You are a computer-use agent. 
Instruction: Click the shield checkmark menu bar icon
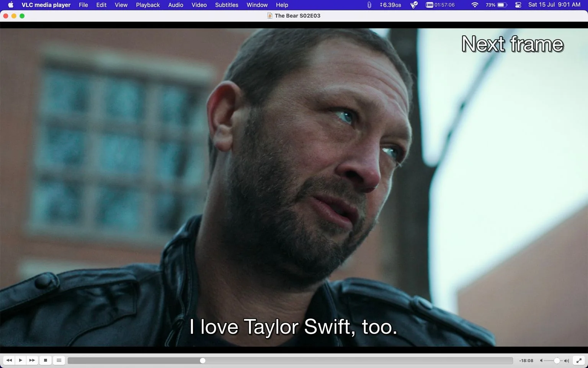[414, 5]
